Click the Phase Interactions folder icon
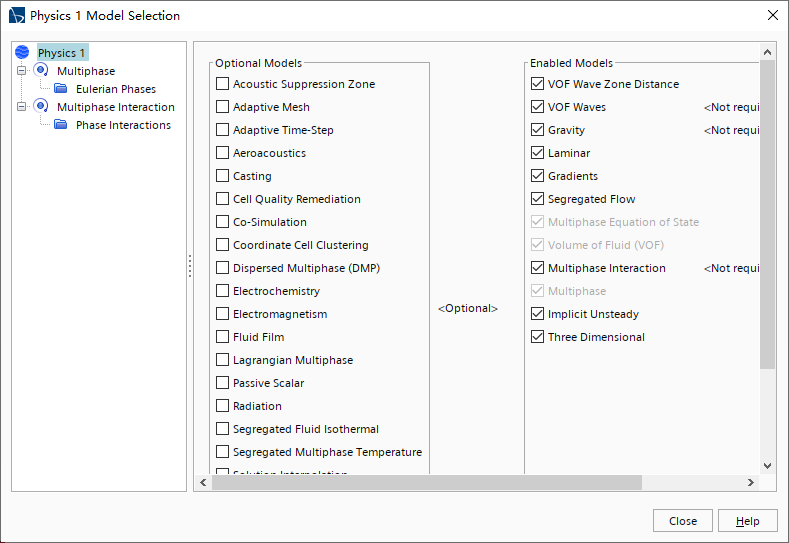 [60, 125]
